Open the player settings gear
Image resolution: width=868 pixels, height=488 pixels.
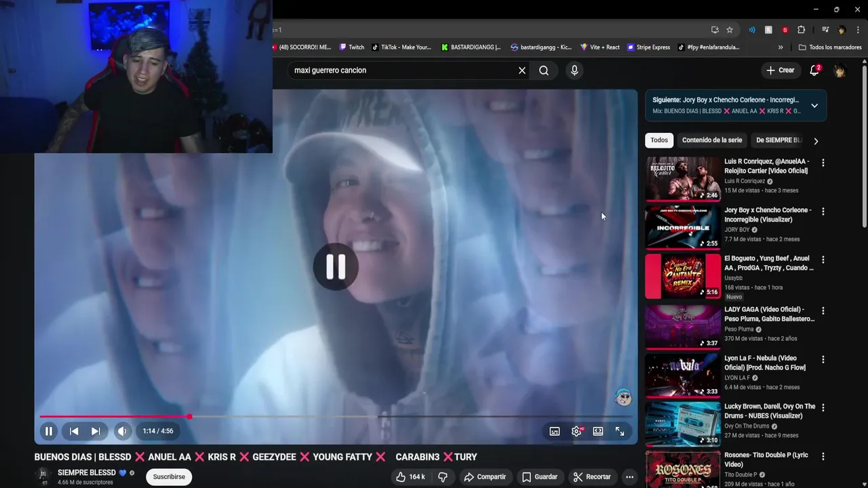(576, 431)
